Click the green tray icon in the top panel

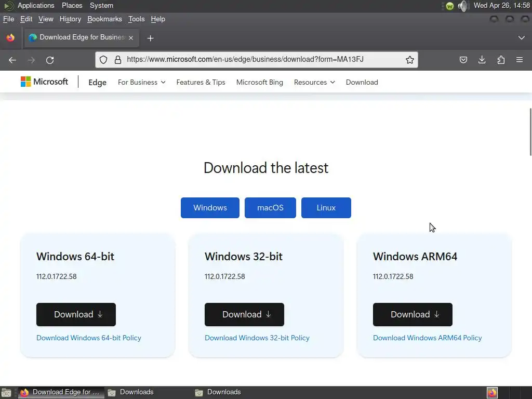point(449,6)
